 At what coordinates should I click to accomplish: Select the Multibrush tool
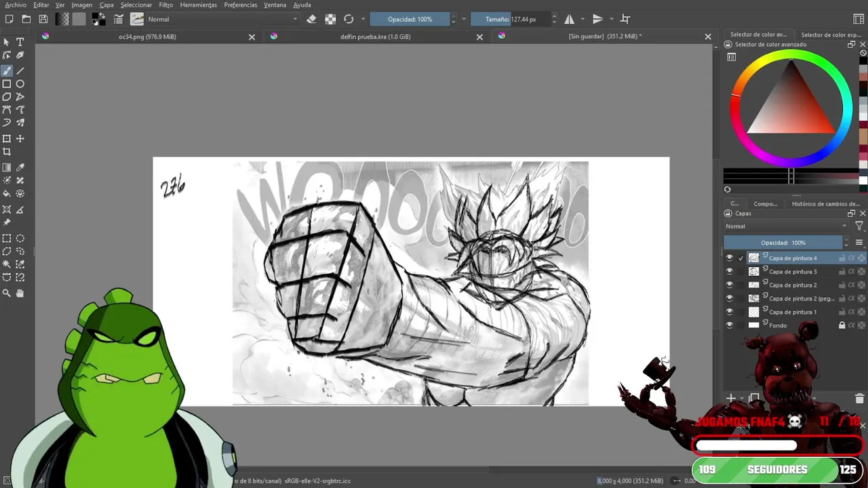[20, 123]
